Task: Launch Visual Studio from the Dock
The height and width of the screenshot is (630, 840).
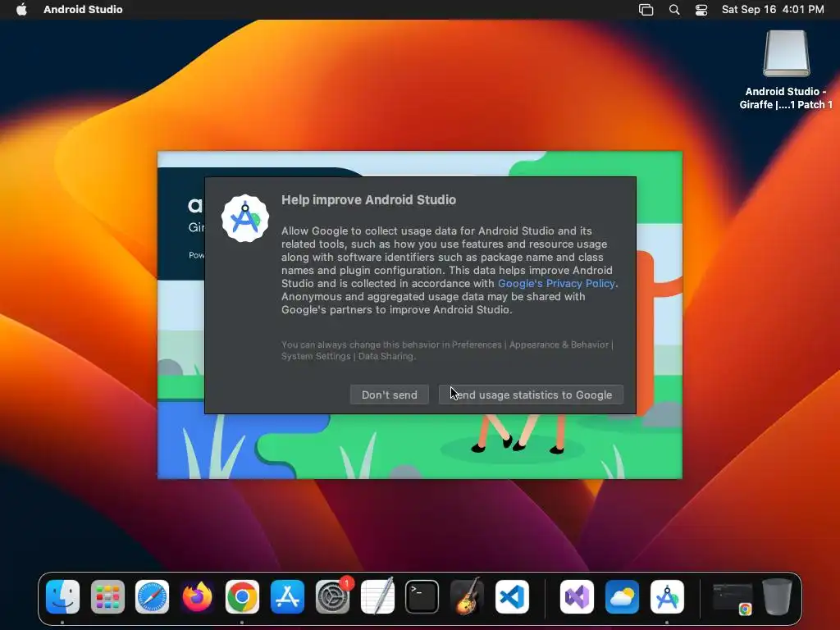Action: click(577, 597)
